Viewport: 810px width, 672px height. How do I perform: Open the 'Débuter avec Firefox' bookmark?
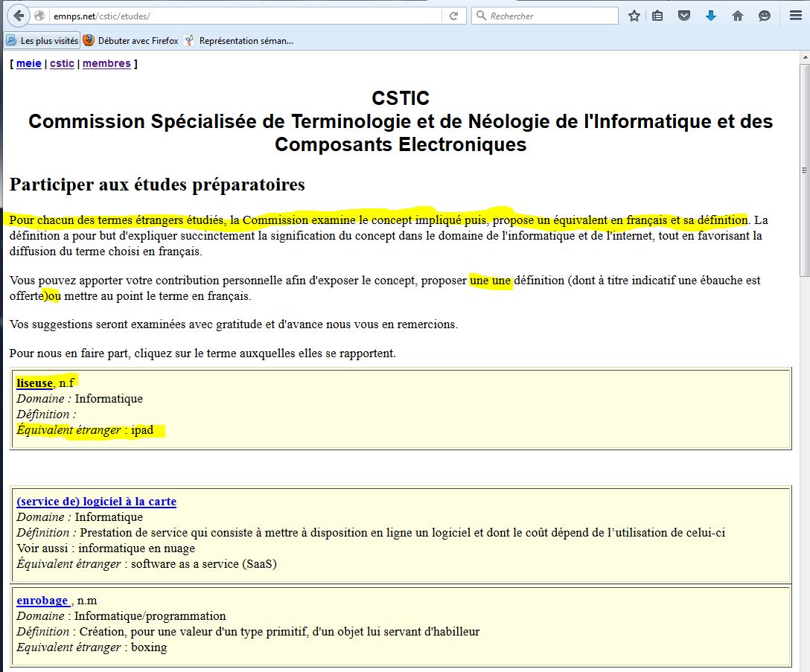tap(131, 41)
